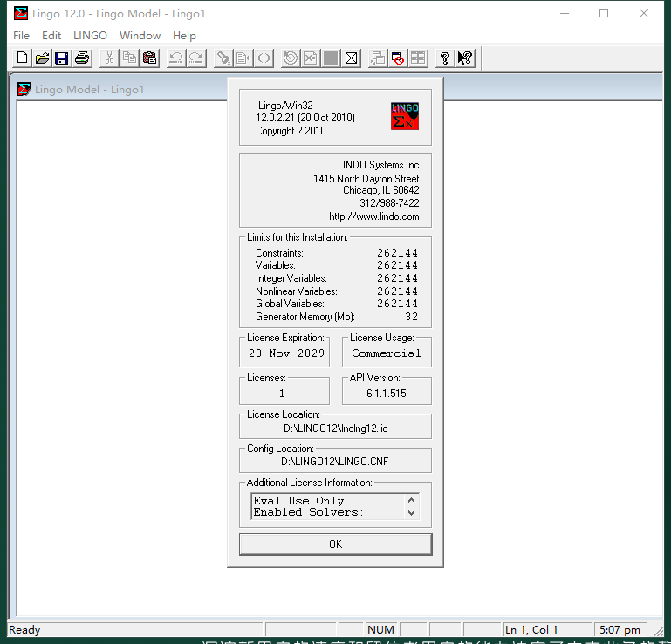Click the NUM indicator in status bar

(x=380, y=630)
